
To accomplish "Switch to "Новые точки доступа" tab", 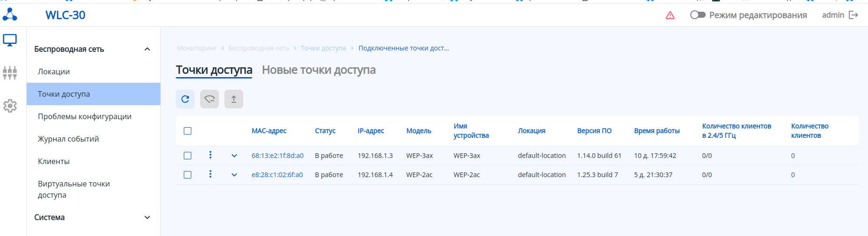I will [318, 70].
